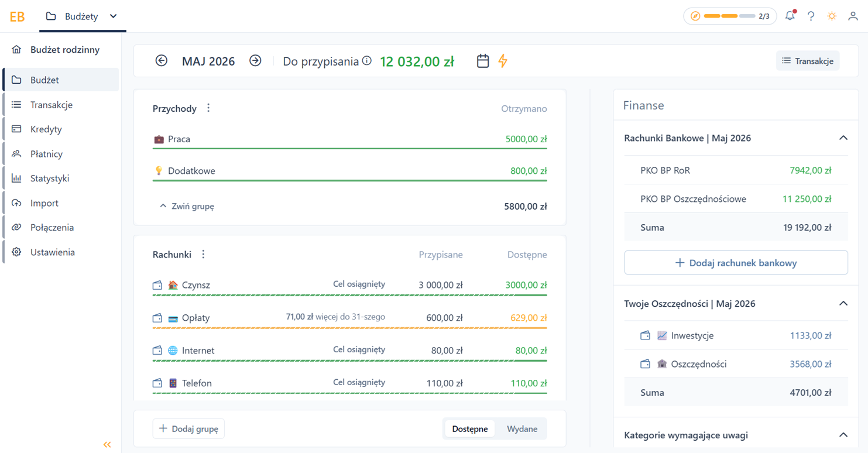The height and width of the screenshot is (453, 868).
Task: Open the Inwestycje savings row
Action: tap(736, 335)
